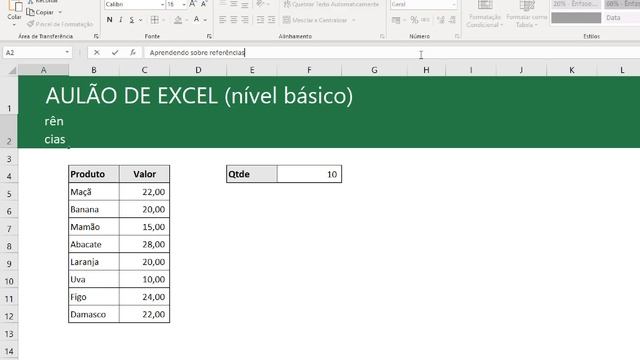Open the Colar dropdown arrow
640x360 pixels.
14,25
